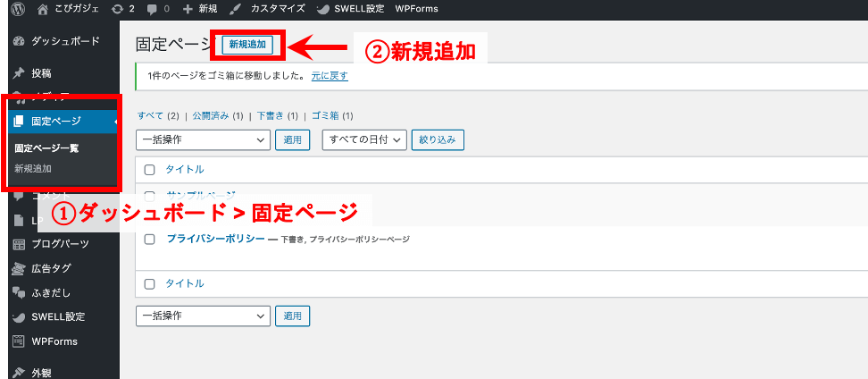This screenshot has width=868, height=379.
Task: Click the SWELL設定 icon in the sidebar
Action: (19, 317)
